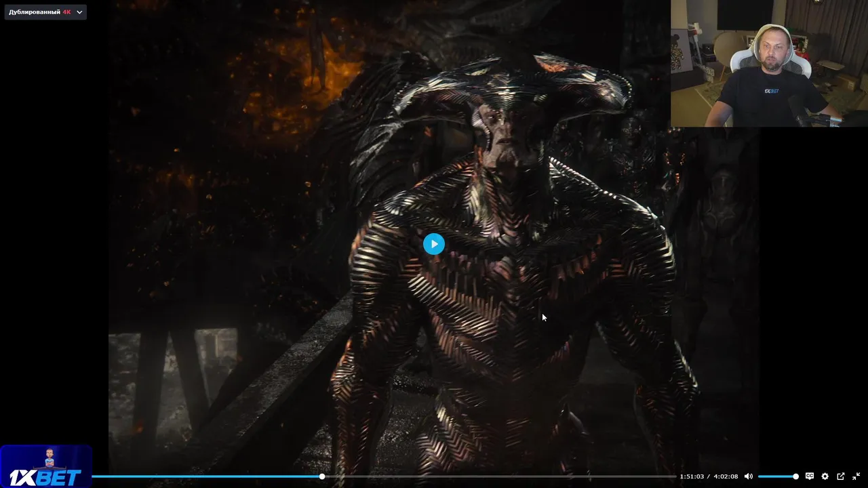Mute the player volume speaker icon
Viewport: 868px width, 488px height.
[748, 476]
